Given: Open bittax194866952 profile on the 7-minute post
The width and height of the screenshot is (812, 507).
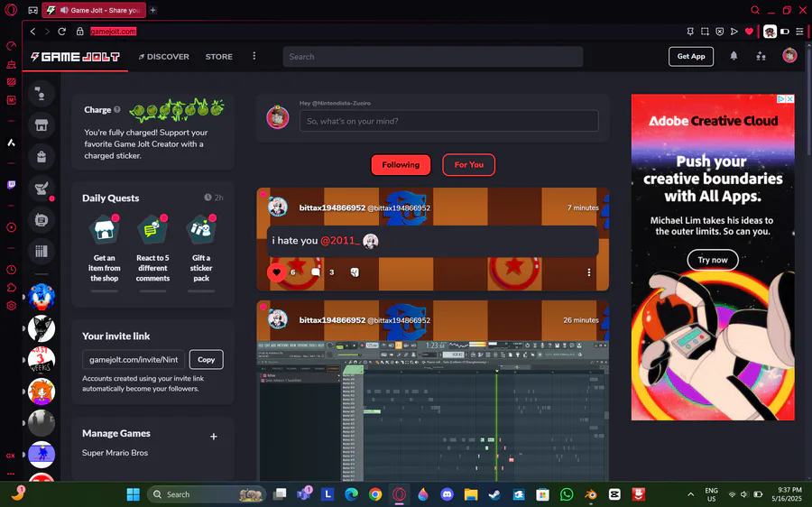Looking at the screenshot, I should click(x=332, y=207).
